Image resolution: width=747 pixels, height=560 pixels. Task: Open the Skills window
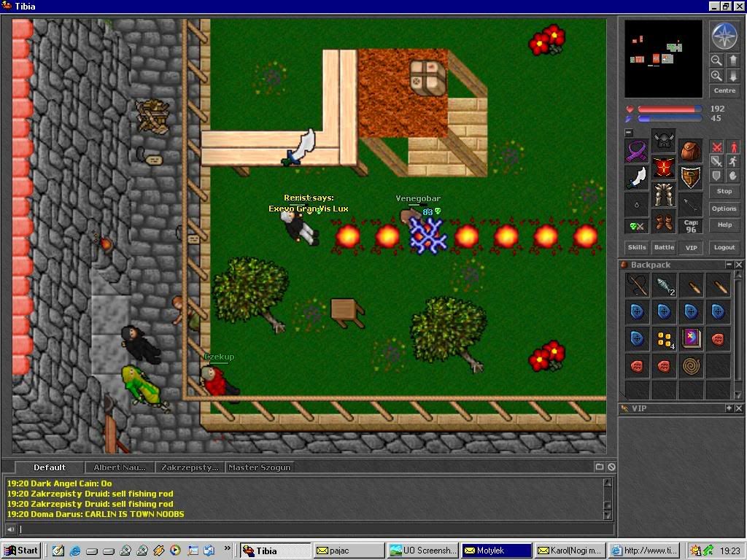pos(636,247)
